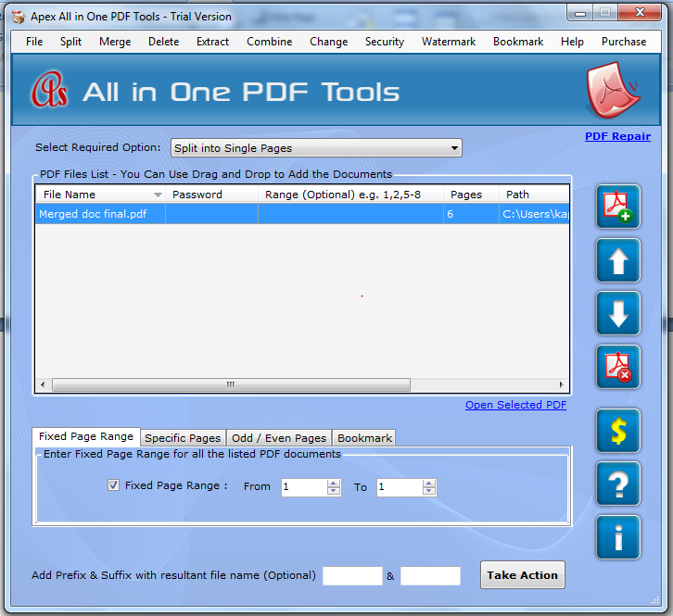Decrease the To page value

[429, 491]
